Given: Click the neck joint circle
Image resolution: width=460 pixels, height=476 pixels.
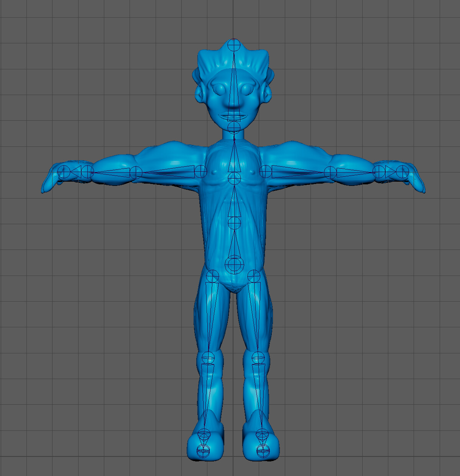Looking at the screenshot, I should [233, 126].
